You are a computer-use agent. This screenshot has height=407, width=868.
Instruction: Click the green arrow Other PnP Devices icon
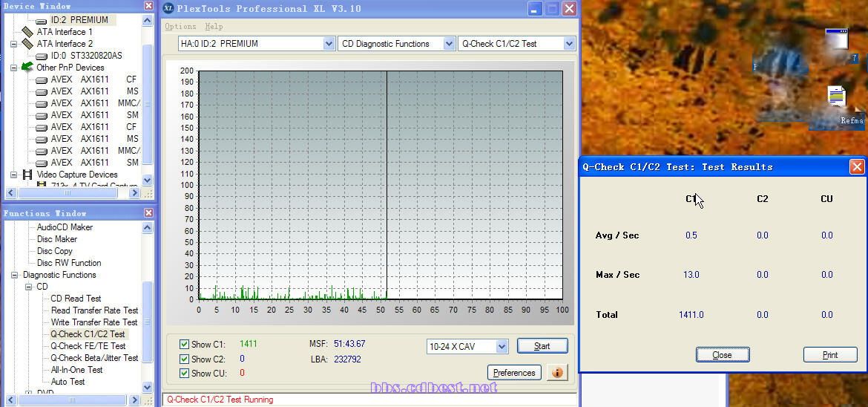27,67
